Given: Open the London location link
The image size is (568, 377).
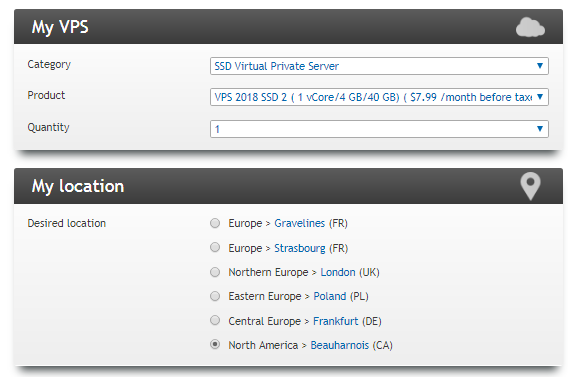Looking at the screenshot, I should (338, 272).
